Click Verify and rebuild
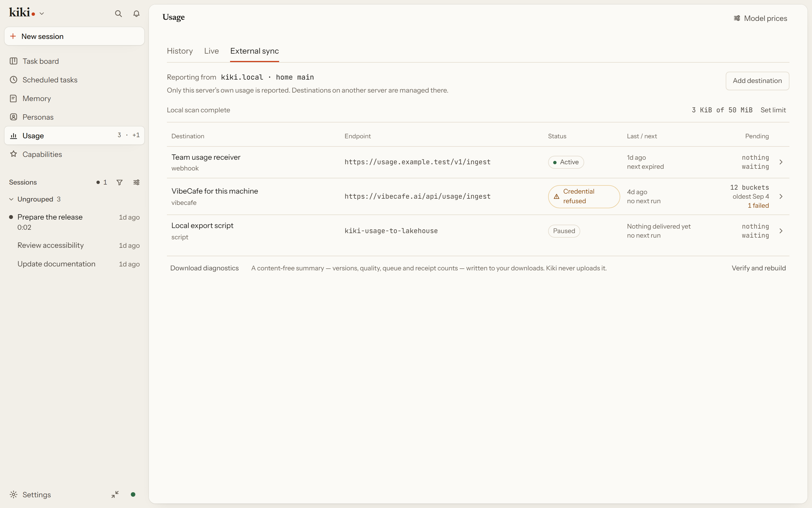The height and width of the screenshot is (508, 812). tap(759, 268)
